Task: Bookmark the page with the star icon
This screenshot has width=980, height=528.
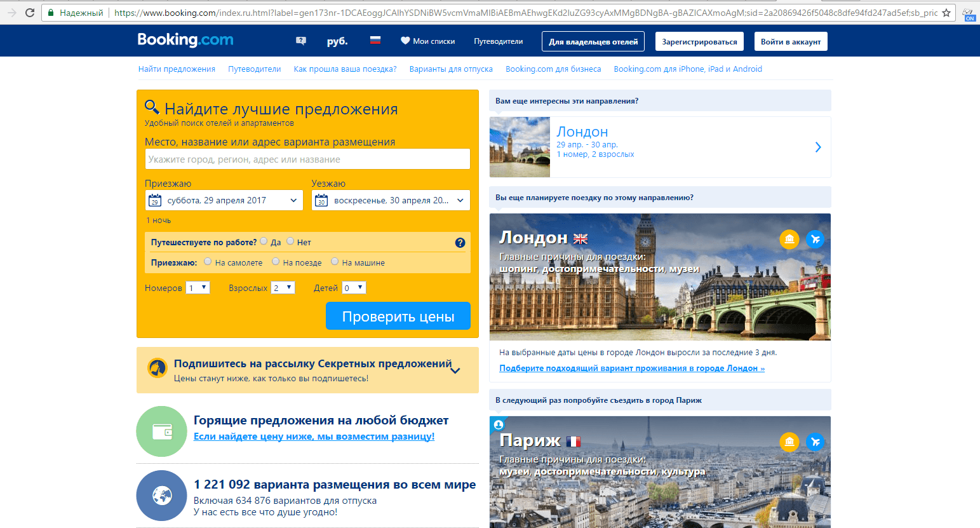Action: coord(946,13)
